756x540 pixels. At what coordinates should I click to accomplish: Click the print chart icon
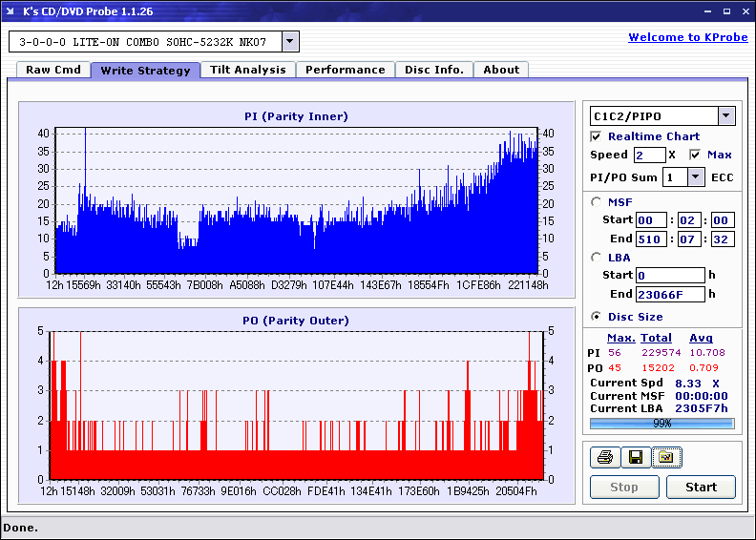[x=604, y=458]
